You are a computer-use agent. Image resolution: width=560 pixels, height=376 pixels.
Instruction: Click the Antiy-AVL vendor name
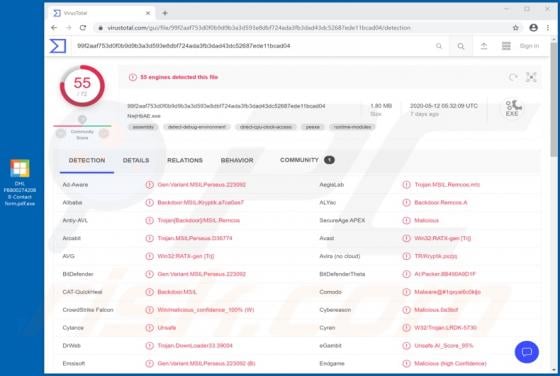coord(75,220)
